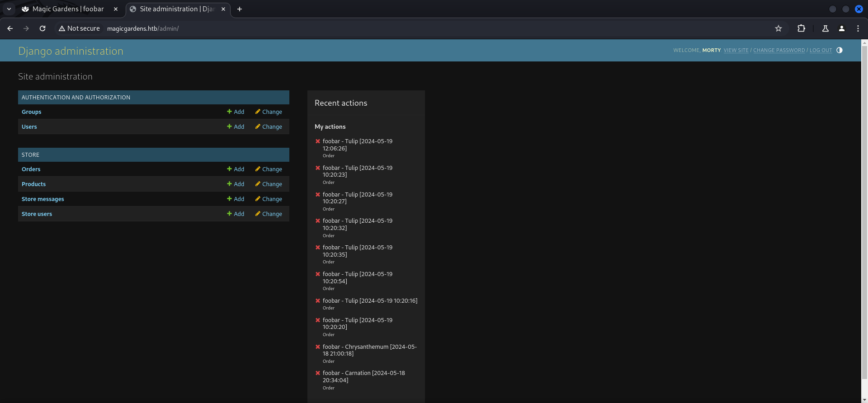Image resolution: width=868 pixels, height=403 pixels.
Task: Go back with the browser back arrow
Action: [10, 28]
